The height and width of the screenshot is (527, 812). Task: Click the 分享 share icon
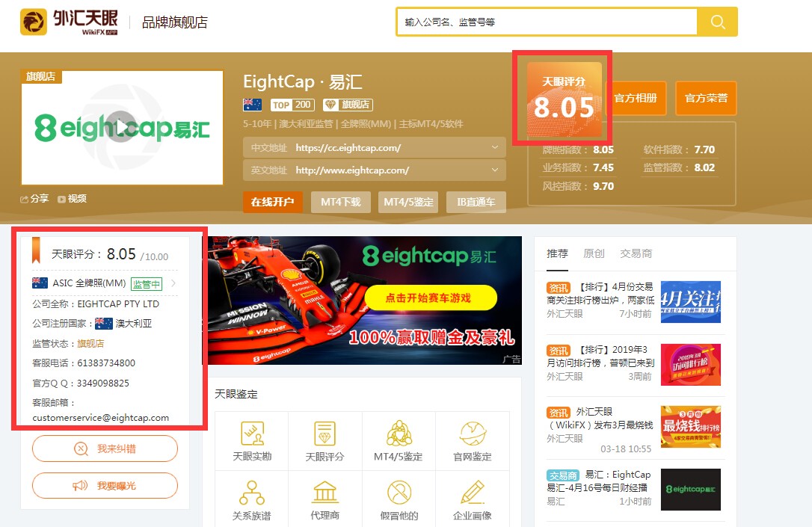24,200
